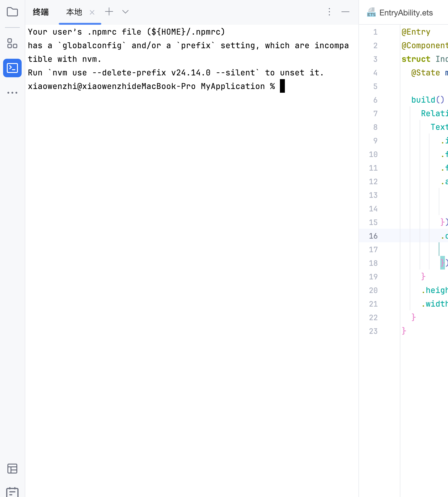448x497 pixels.
Task: Click the struct keyword on line 3
Action: tap(416, 59)
